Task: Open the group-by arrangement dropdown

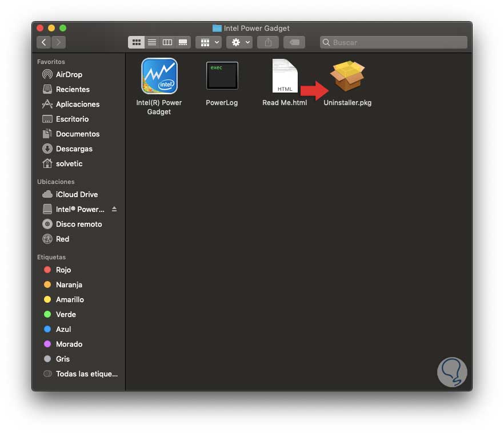Action: [209, 42]
